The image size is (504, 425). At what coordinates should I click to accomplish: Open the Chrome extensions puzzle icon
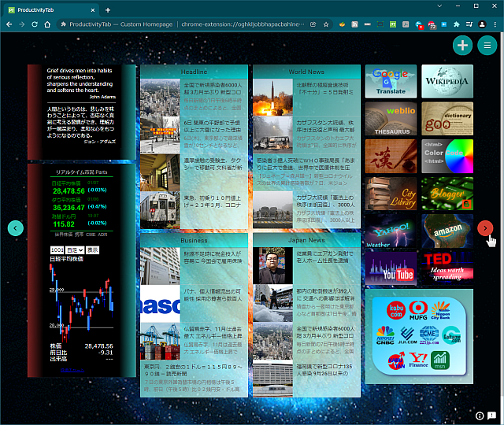pos(457,24)
